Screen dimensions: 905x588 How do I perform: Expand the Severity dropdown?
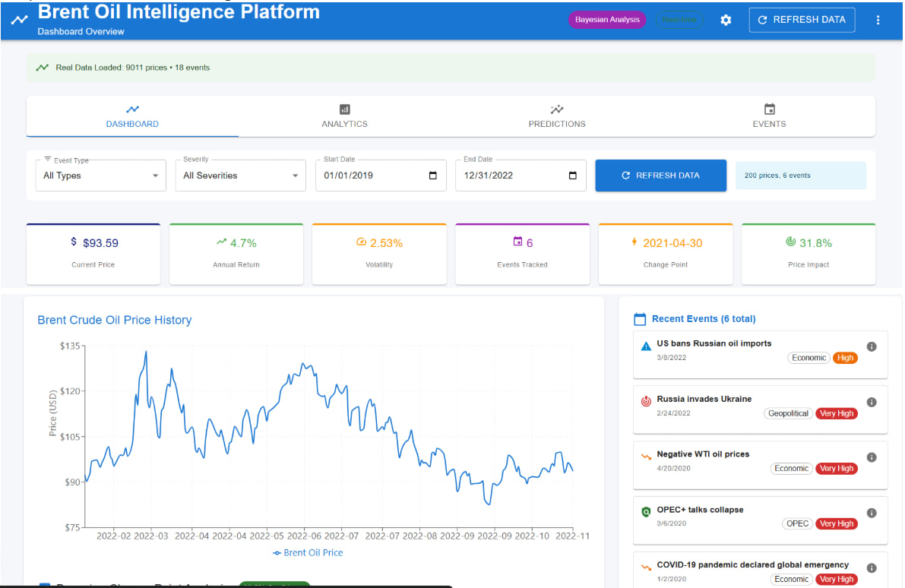240,175
